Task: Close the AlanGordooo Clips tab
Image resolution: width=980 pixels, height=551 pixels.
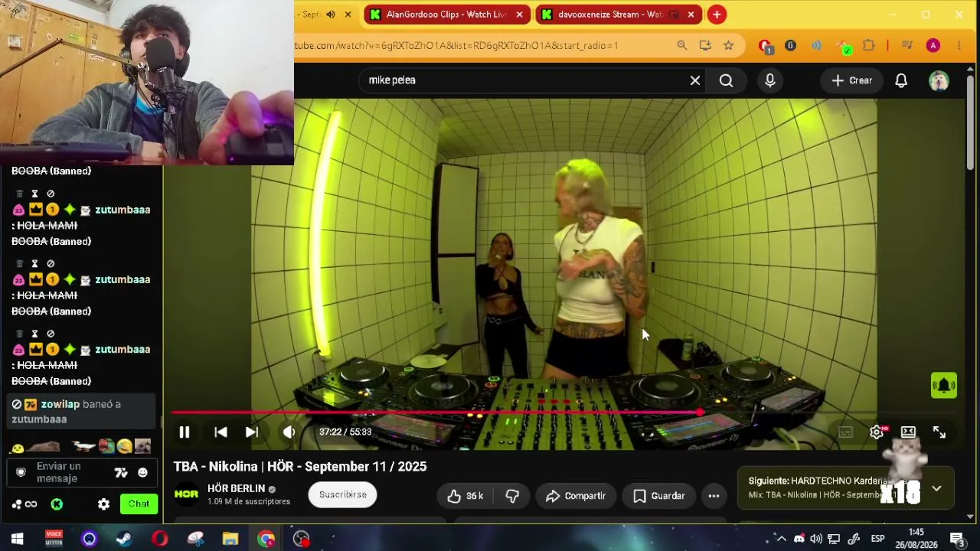Action: (519, 15)
